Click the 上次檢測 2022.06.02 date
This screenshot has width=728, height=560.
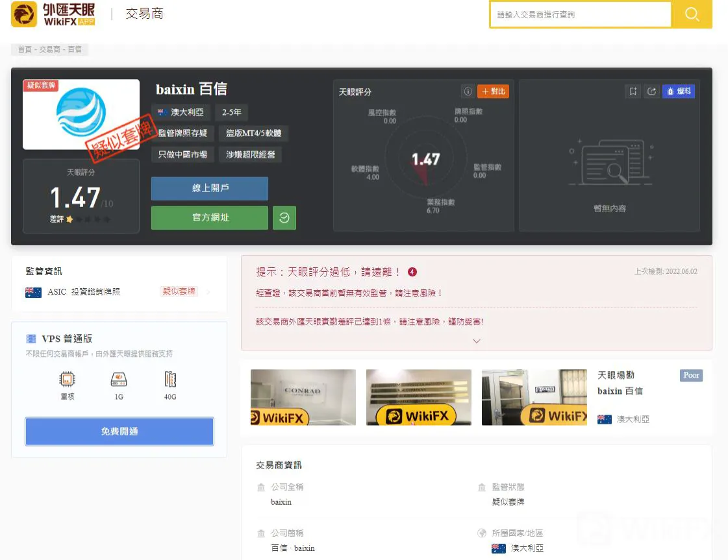pyautogui.click(x=666, y=271)
